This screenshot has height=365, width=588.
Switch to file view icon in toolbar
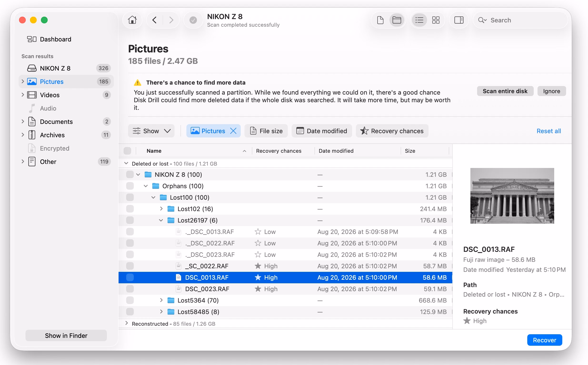tap(380, 20)
